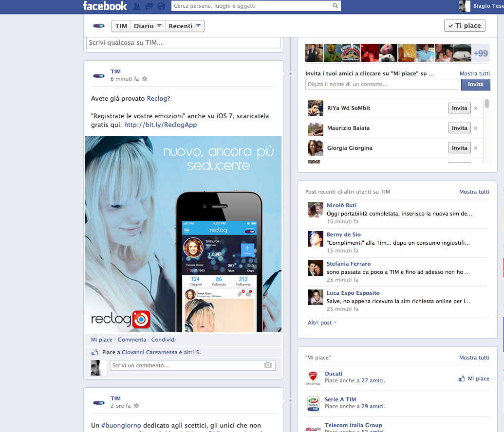Open privacy gear next to 6 minuti fa

[x=145, y=79]
